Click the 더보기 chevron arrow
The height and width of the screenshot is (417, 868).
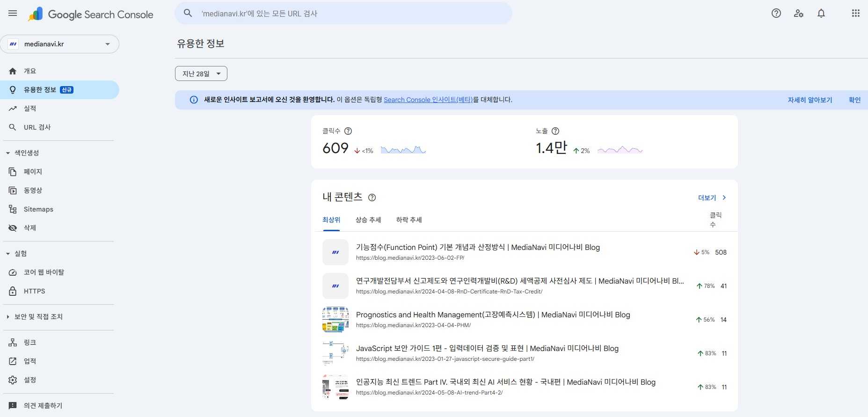(x=724, y=198)
